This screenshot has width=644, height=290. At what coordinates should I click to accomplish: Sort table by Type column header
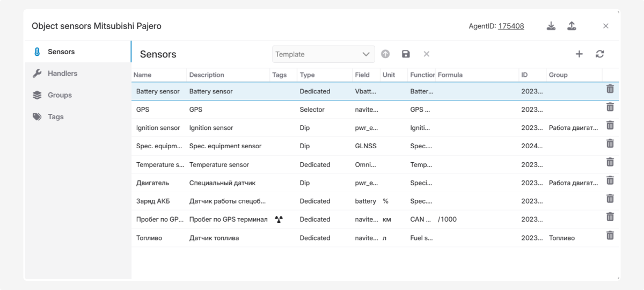coord(308,75)
